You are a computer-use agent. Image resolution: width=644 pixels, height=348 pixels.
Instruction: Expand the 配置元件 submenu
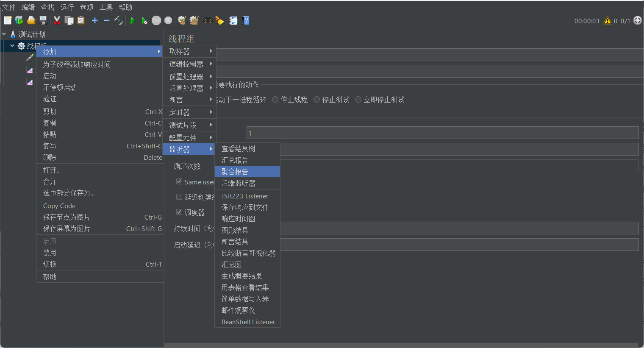point(189,138)
